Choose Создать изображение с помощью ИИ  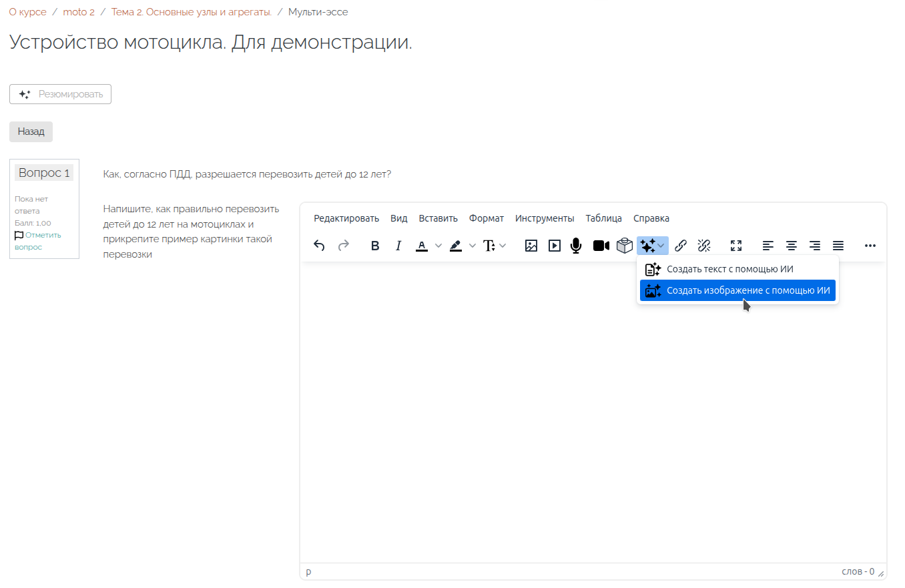coord(737,290)
